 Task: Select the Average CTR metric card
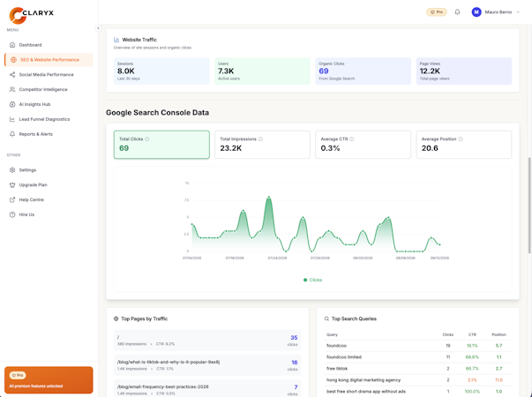[x=363, y=145]
